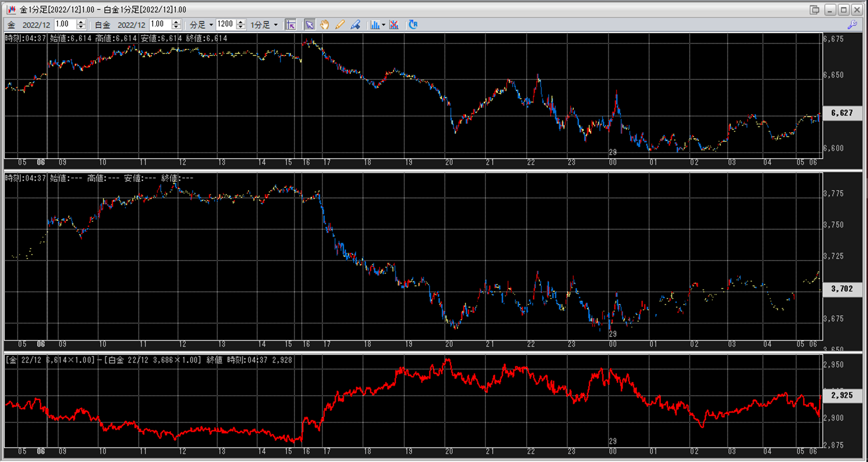Image resolution: width=868 pixels, height=462 pixels.
Task: Click the bar chart indicator icon
Action: (375, 25)
